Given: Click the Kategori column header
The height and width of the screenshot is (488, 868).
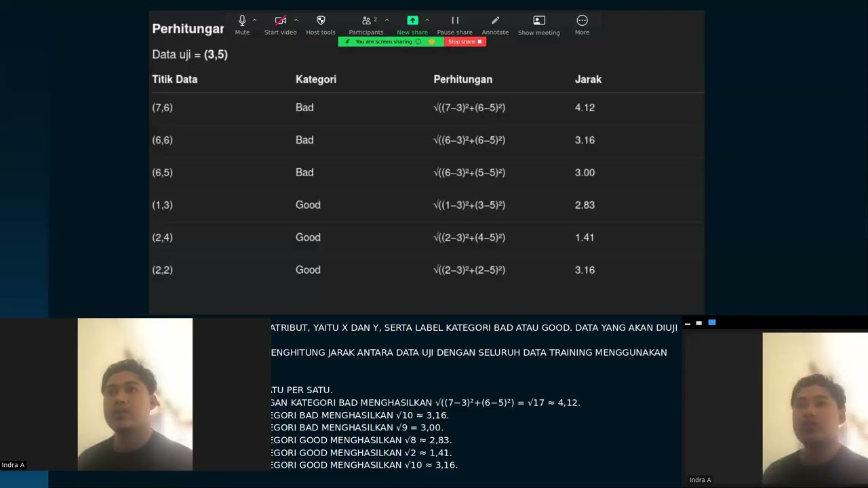Looking at the screenshot, I should [x=316, y=79].
